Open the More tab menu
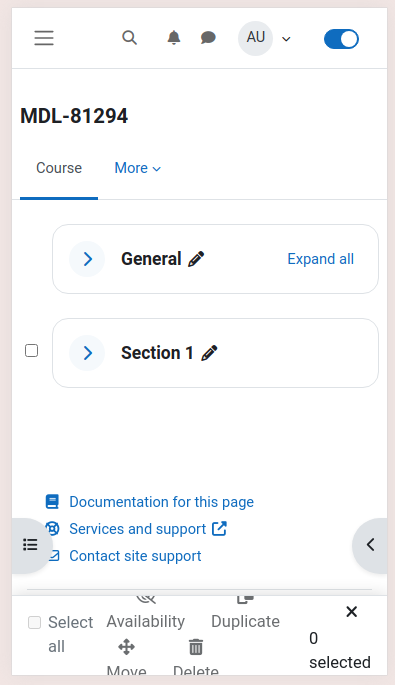Screen dimensions: 395x685 pyautogui.click(x=138, y=168)
